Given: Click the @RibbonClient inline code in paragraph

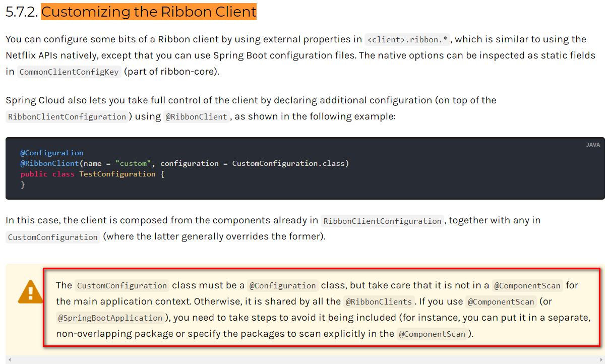Looking at the screenshot, I should click(196, 117).
